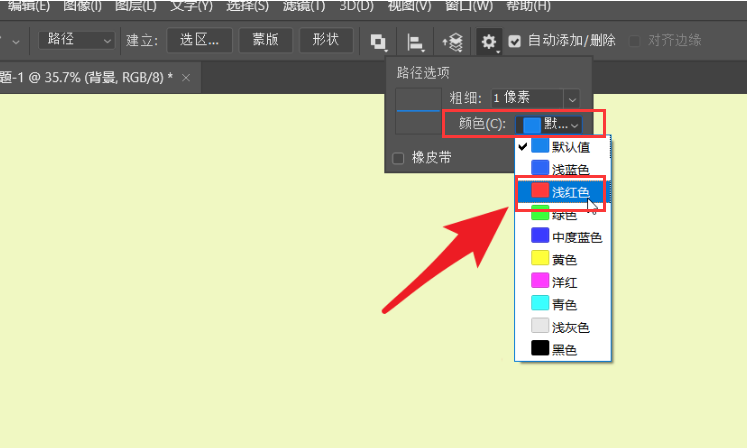This screenshot has width=747, height=448.
Task: Select 黄色 color option
Action: [563, 259]
